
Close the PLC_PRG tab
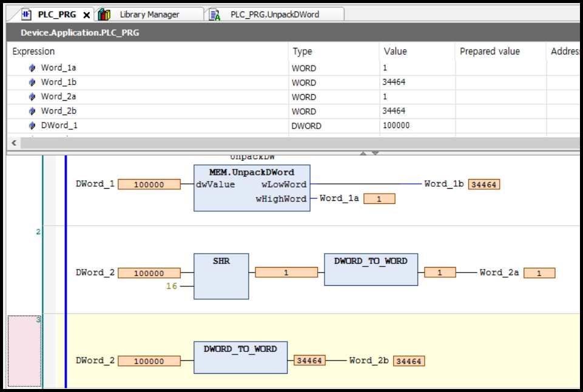pyautogui.click(x=86, y=15)
